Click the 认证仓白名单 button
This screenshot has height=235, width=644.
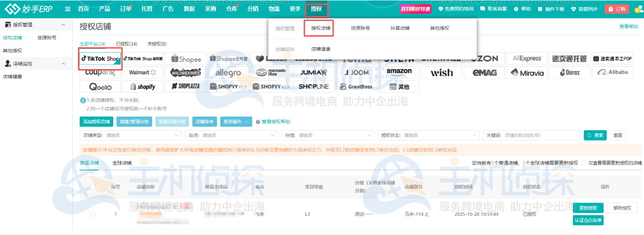[x=588, y=220]
